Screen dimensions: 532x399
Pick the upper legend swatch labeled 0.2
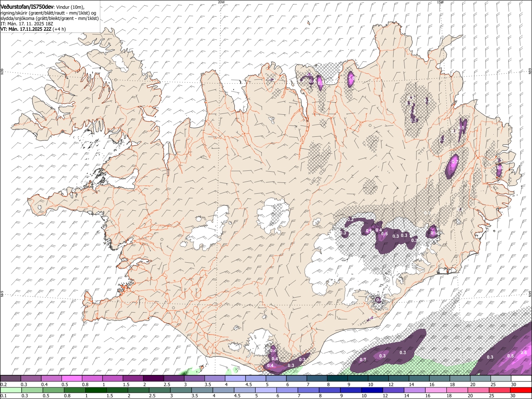coord(10,379)
